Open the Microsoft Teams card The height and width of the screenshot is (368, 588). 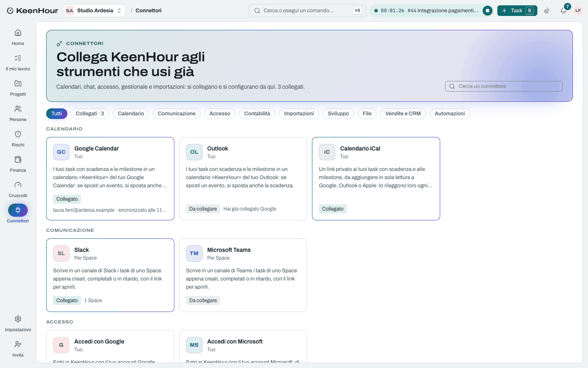click(243, 275)
